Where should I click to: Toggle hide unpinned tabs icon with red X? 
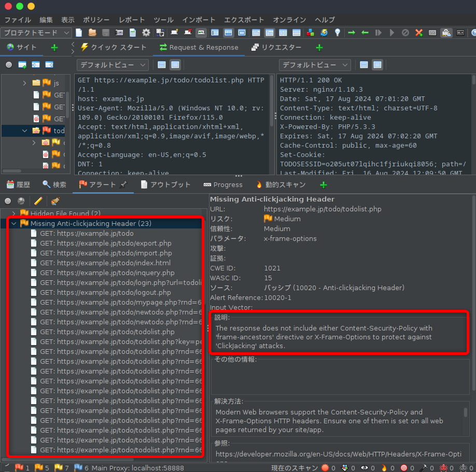pyautogui.click(x=188, y=33)
